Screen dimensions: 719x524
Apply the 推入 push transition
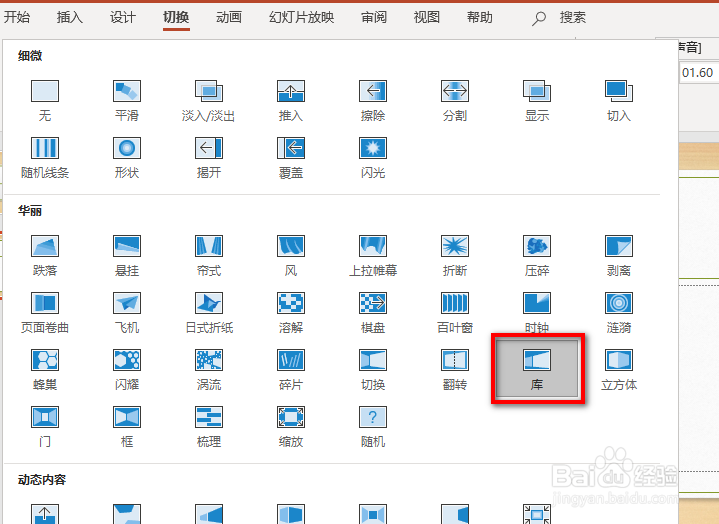tap(291, 101)
